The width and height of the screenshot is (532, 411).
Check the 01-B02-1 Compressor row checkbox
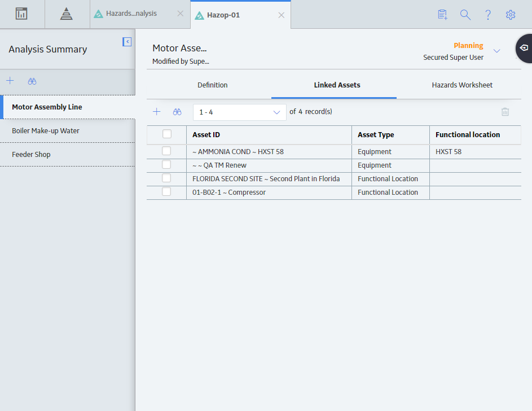(x=166, y=192)
